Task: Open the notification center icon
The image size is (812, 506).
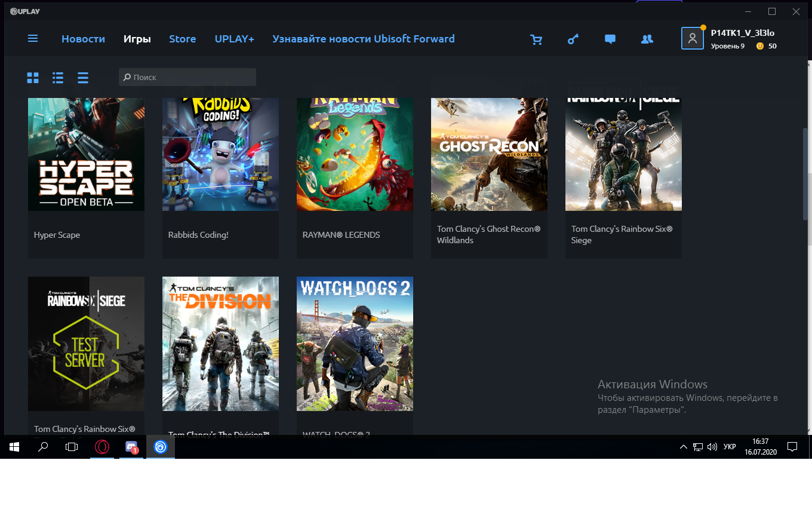Action: point(792,447)
